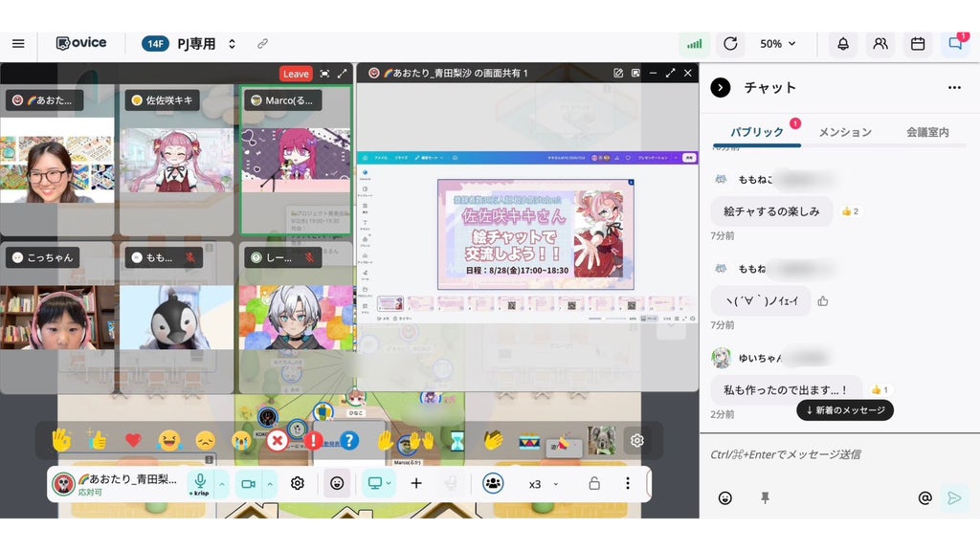
Task: Reload the space with refresh icon
Action: 730,44
